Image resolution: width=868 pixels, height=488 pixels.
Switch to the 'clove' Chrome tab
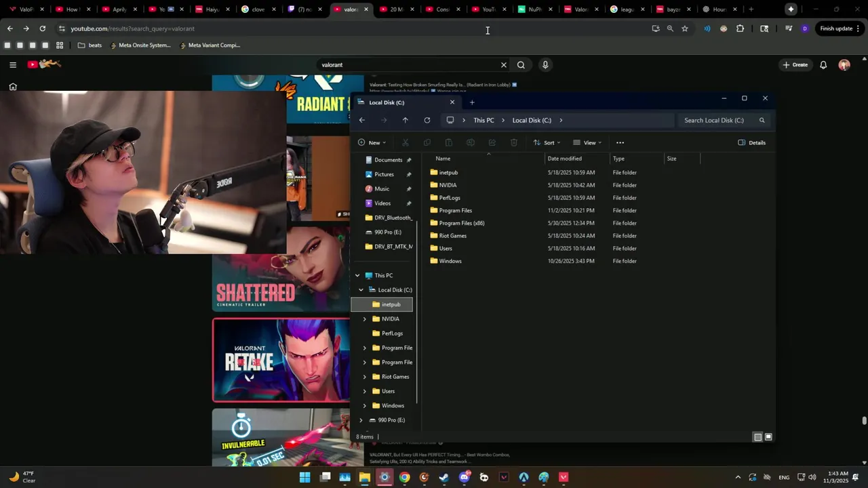pyautogui.click(x=259, y=9)
